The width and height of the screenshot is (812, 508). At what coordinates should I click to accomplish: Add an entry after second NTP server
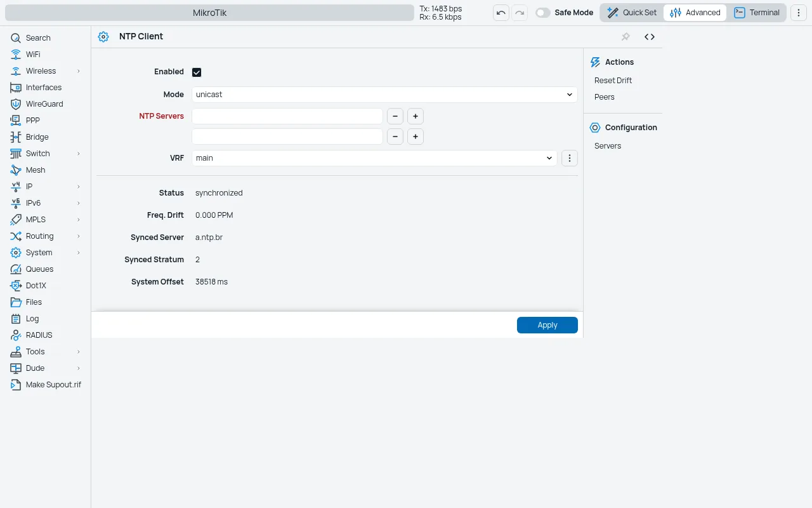[416, 137]
